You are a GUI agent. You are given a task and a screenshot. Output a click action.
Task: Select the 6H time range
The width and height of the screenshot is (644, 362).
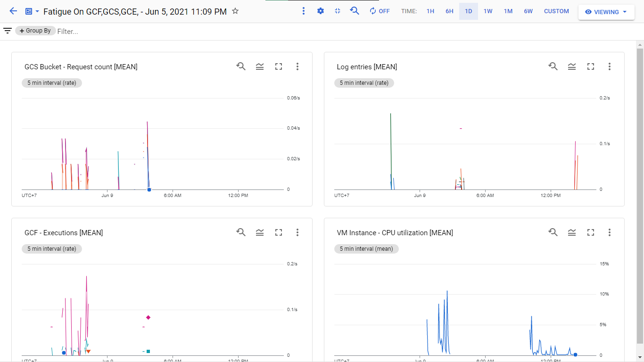click(449, 11)
